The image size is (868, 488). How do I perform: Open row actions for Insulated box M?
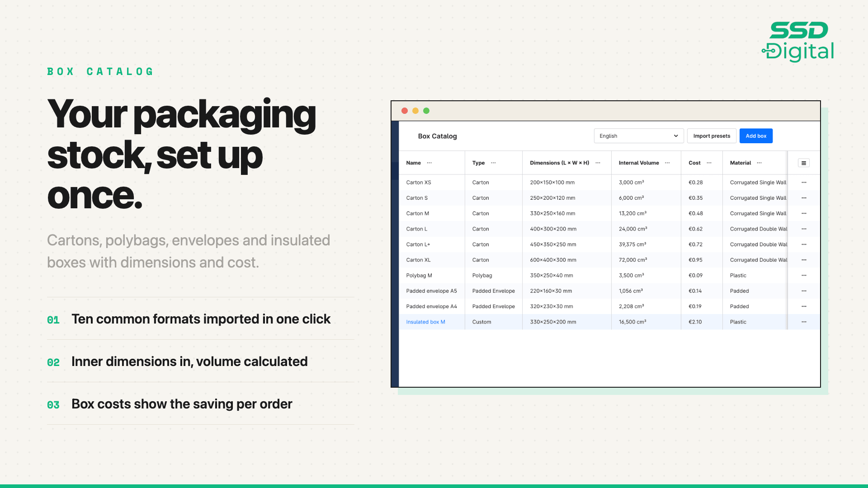click(x=804, y=322)
